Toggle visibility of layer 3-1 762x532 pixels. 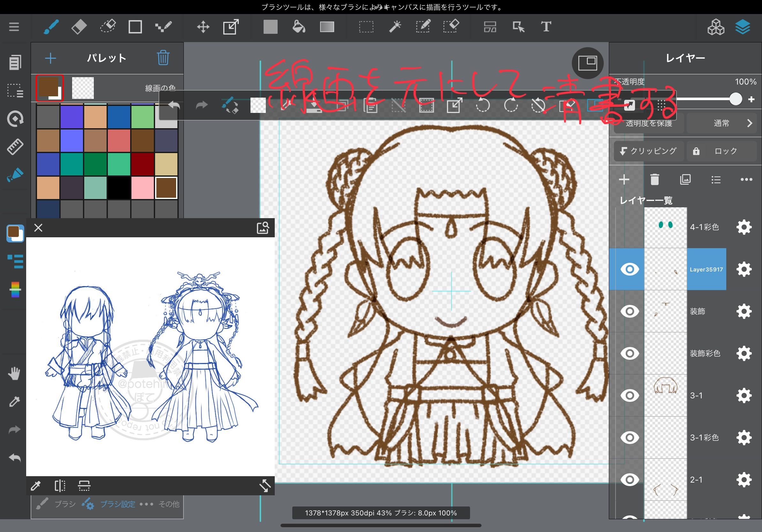tap(630, 395)
